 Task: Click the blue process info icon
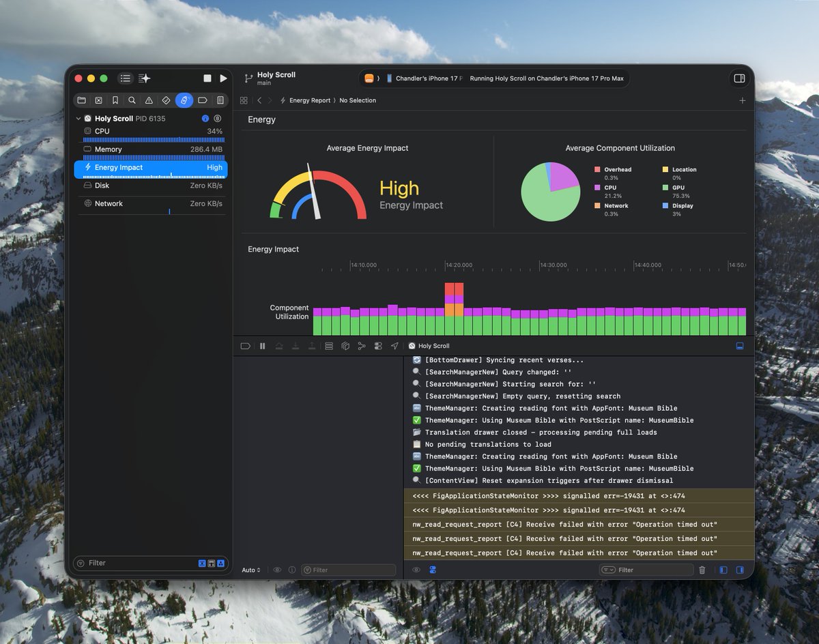pos(205,119)
